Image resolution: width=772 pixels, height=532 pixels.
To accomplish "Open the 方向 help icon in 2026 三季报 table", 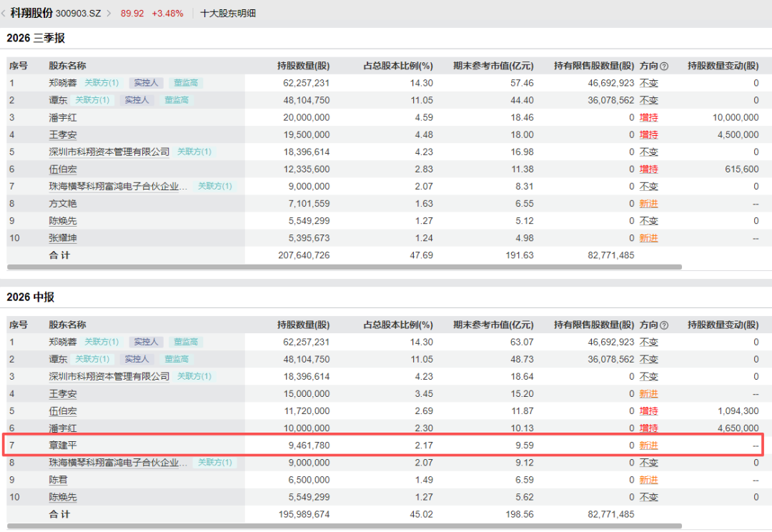I will (x=663, y=66).
